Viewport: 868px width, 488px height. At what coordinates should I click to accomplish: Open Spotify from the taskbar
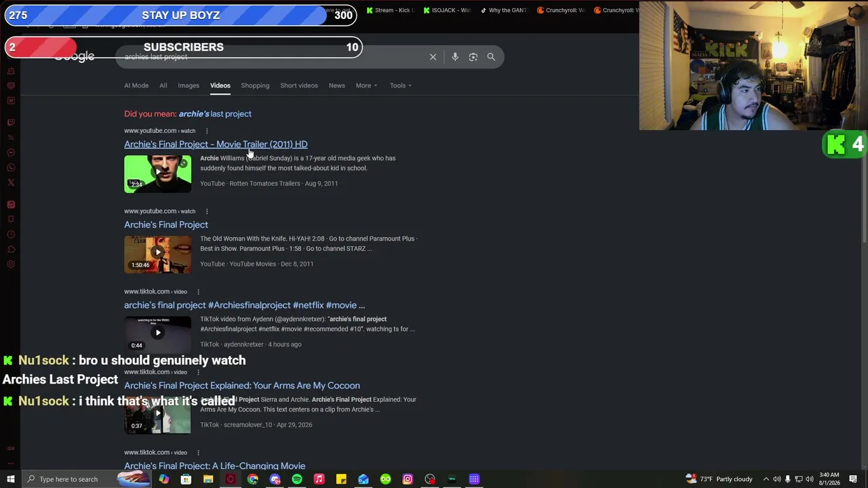click(x=297, y=479)
